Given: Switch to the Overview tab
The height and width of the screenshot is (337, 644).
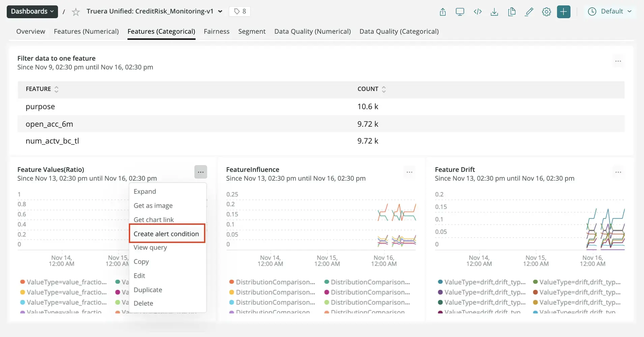Looking at the screenshot, I should [x=31, y=31].
